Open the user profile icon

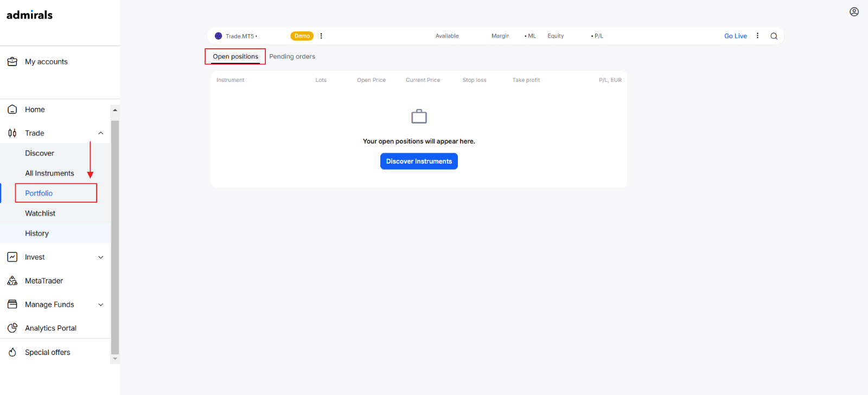click(854, 12)
